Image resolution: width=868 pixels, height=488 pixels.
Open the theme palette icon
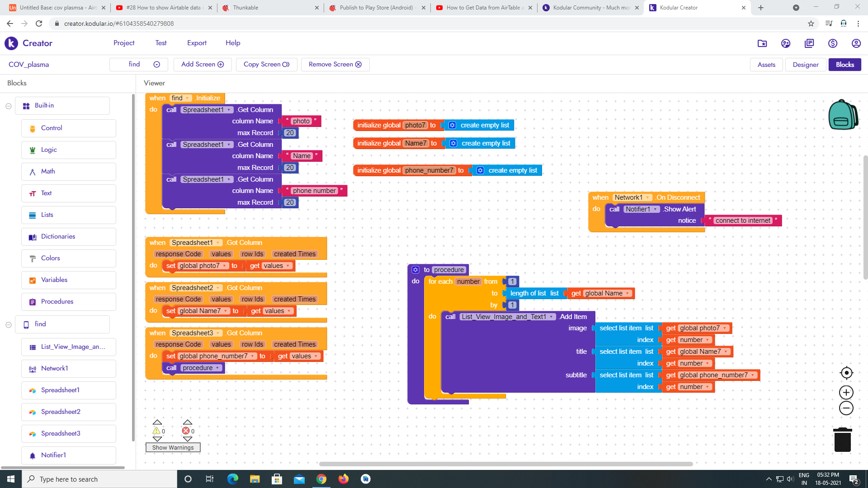click(786, 43)
